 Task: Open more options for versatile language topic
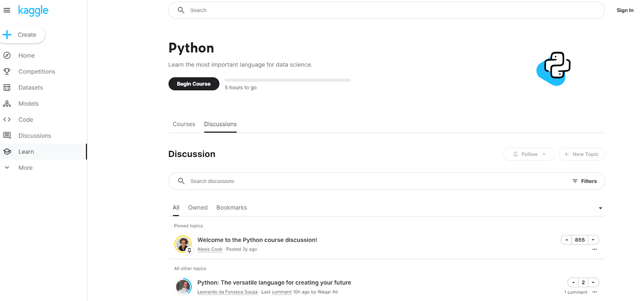pyautogui.click(x=594, y=292)
